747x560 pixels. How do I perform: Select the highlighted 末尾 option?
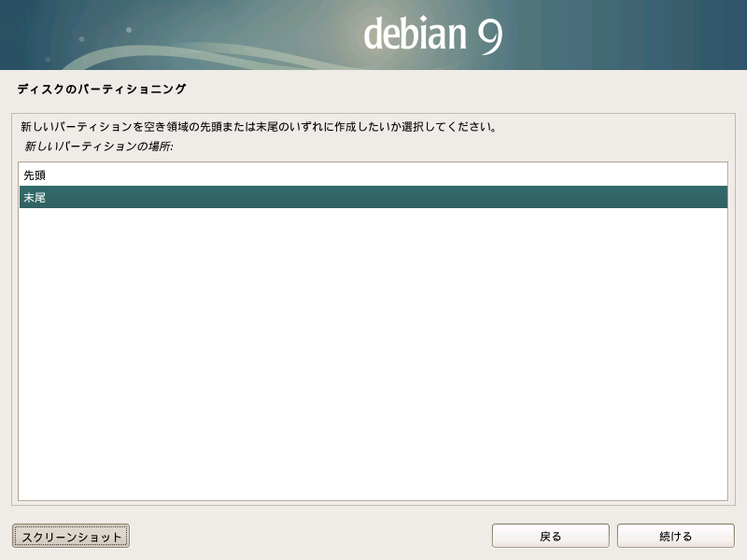[x=35, y=197]
